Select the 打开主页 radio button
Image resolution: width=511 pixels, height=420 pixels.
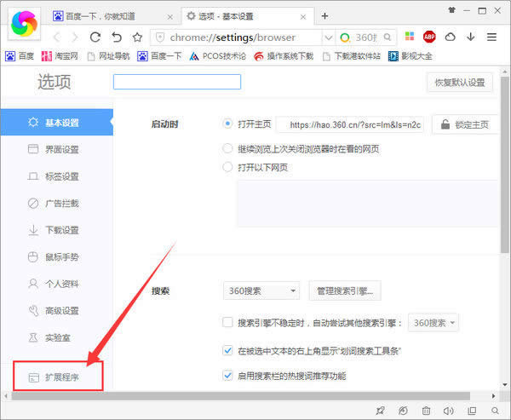(x=227, y=124)
